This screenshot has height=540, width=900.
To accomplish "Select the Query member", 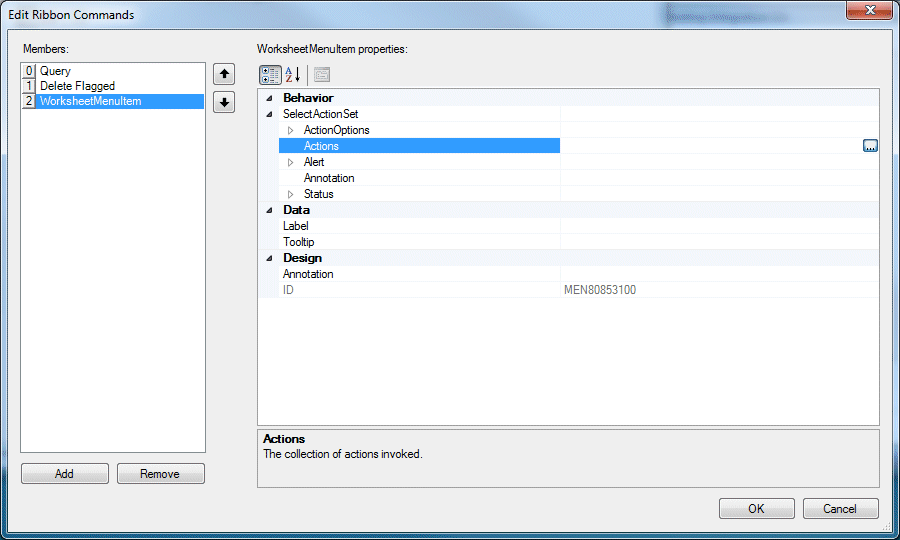I will (112, 71).
